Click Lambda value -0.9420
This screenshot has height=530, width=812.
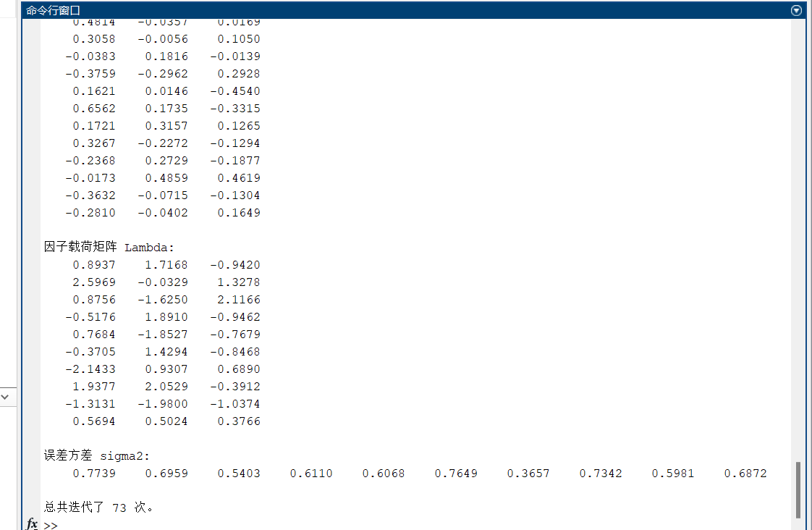(235, 265)
